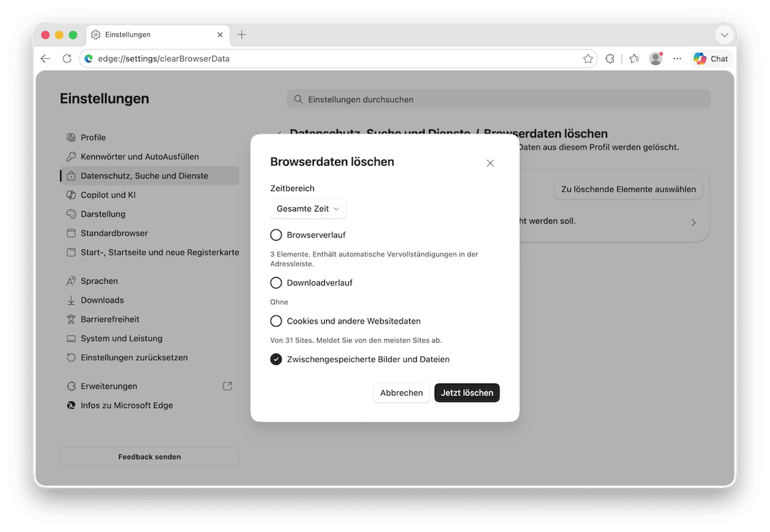Click the window icon for Standardbrowser

[71, 233]
